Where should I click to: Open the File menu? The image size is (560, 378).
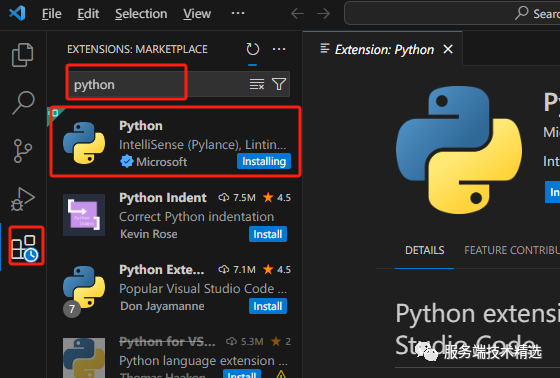(52, 14)
